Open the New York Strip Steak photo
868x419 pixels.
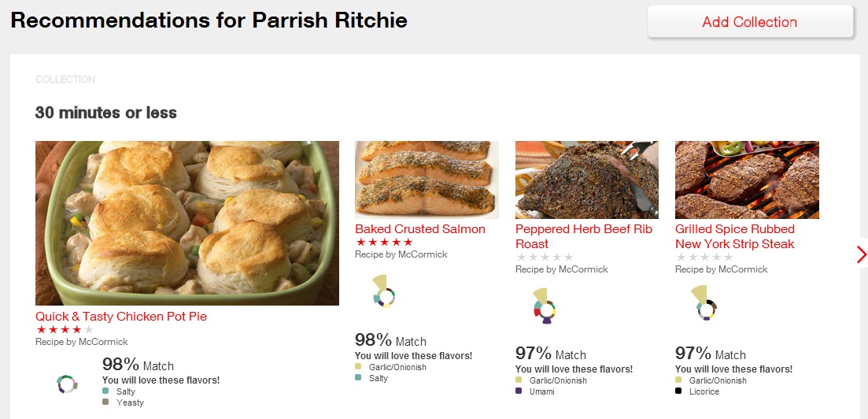[747, 180]
